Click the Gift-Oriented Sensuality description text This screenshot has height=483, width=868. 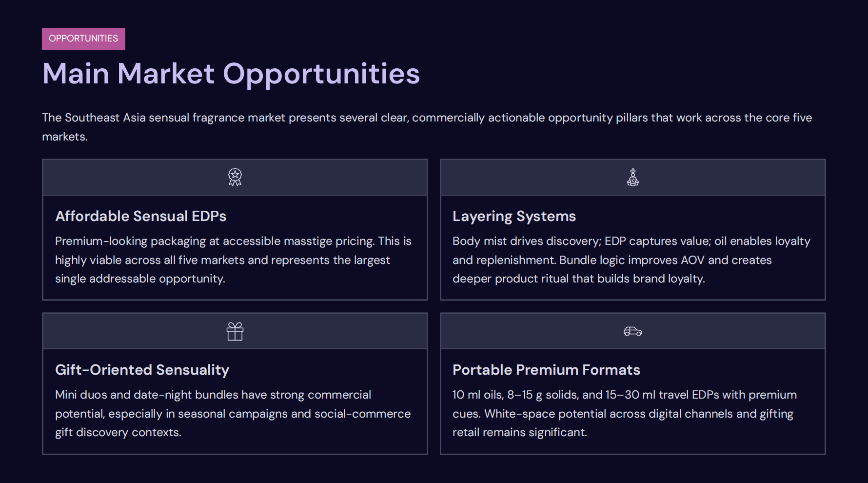(x=233, y=414)
